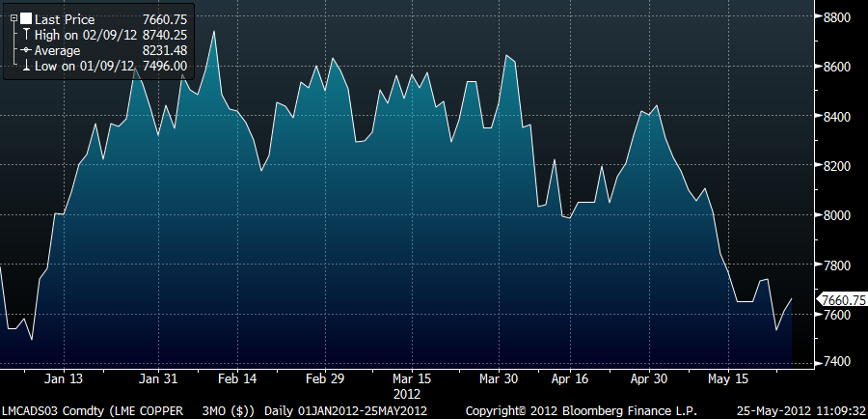Select the Average legend entry
868x419 pixels.
(x=58, y=50)
